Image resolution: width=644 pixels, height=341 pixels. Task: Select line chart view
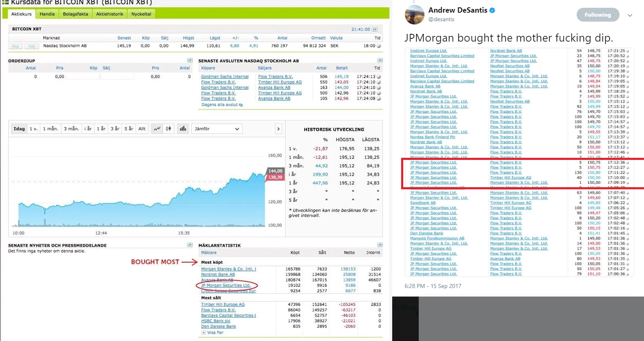[157, 129]
